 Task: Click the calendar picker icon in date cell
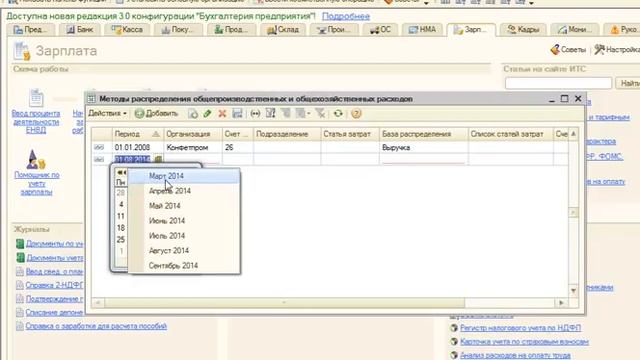click(x=158, y=159)
